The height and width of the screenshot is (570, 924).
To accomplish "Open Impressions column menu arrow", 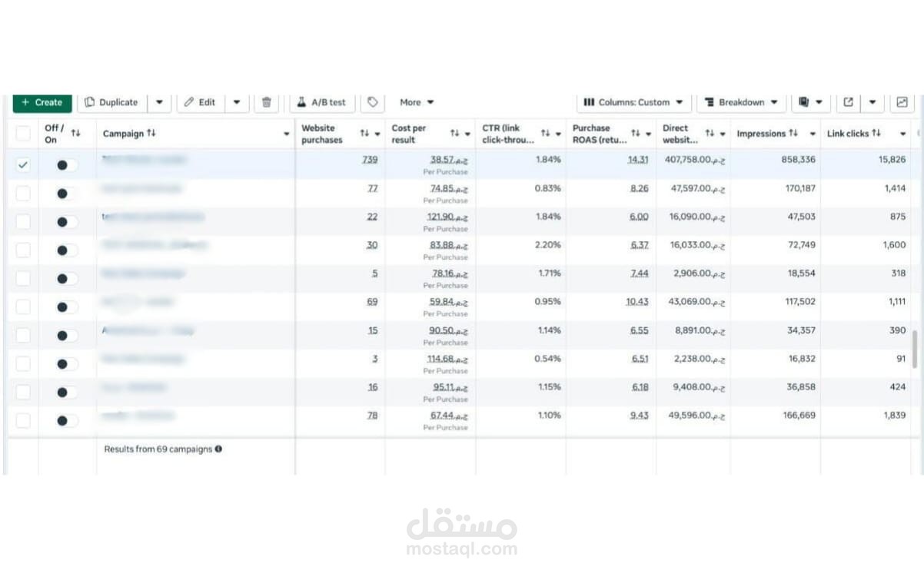I will 813,134.
